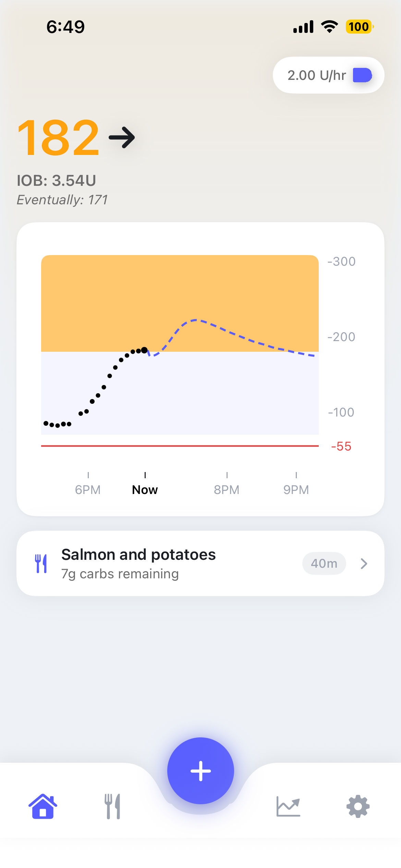This screenshot has height=868, width=401.
Task: Tap the red -55 low threshold line
Action: tap(180, 446)
